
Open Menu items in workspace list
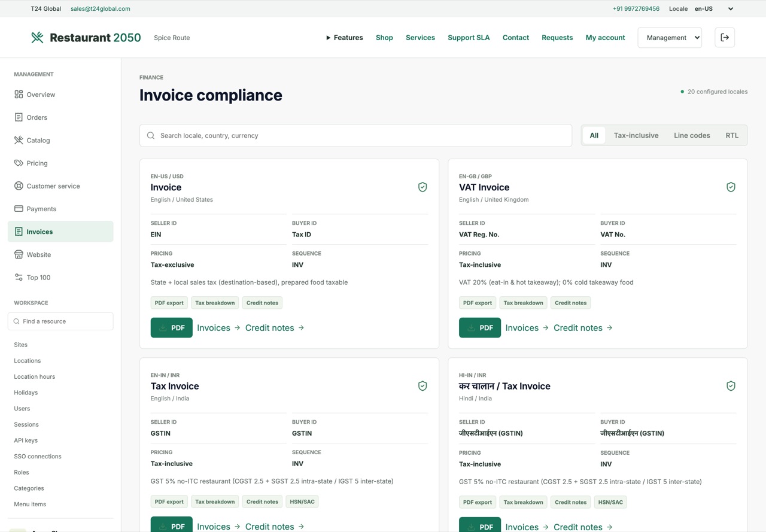(x=30, y=504)
